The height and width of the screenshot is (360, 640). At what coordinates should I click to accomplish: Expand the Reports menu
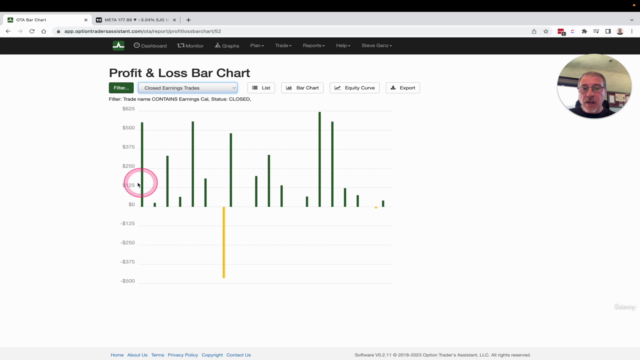[313, 46]
